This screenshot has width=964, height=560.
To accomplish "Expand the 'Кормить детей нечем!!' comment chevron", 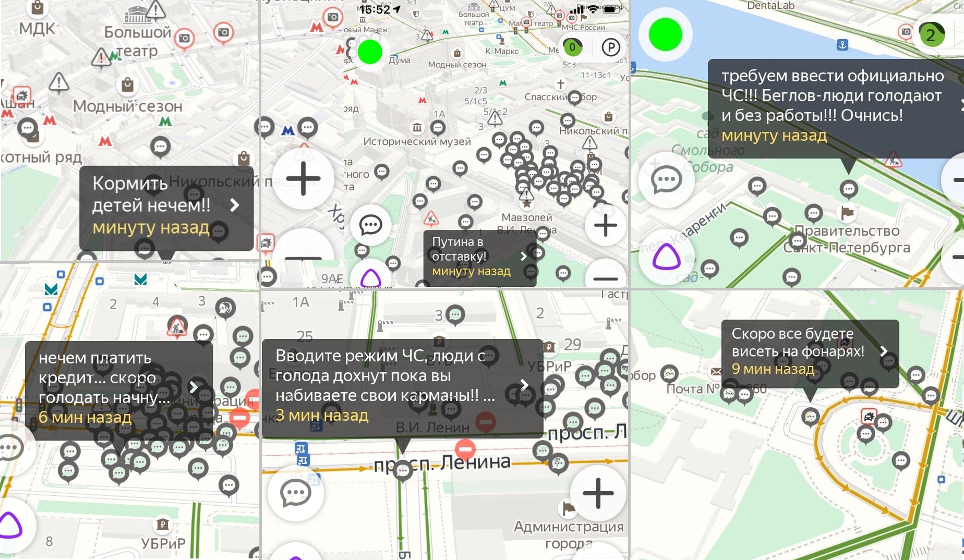I will pyautogui.click(x=235, y=205).
